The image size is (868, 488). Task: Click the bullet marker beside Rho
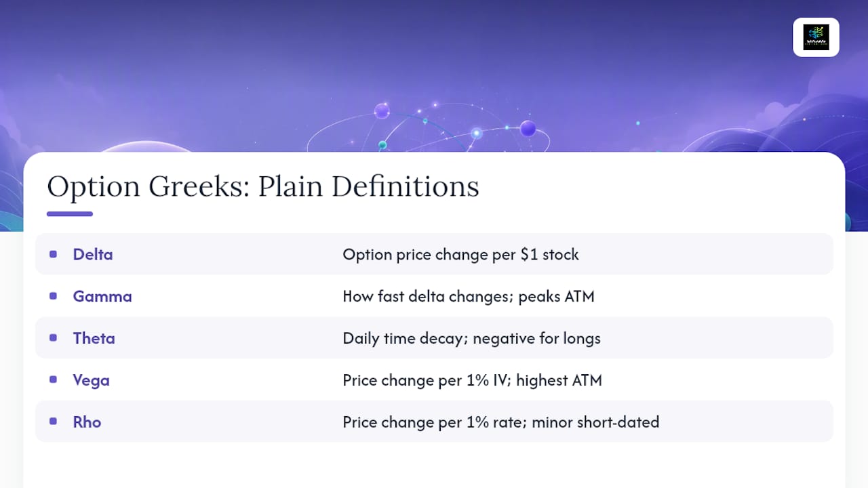point(53,422)
